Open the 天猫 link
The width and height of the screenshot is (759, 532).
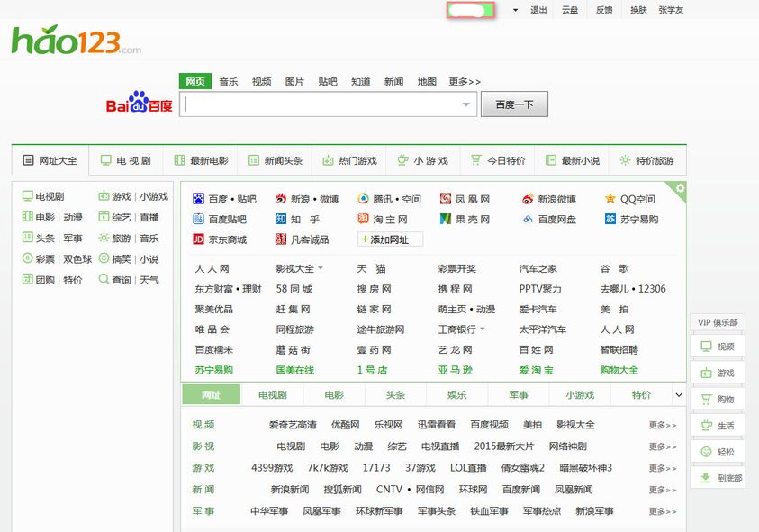click(371, 268)
